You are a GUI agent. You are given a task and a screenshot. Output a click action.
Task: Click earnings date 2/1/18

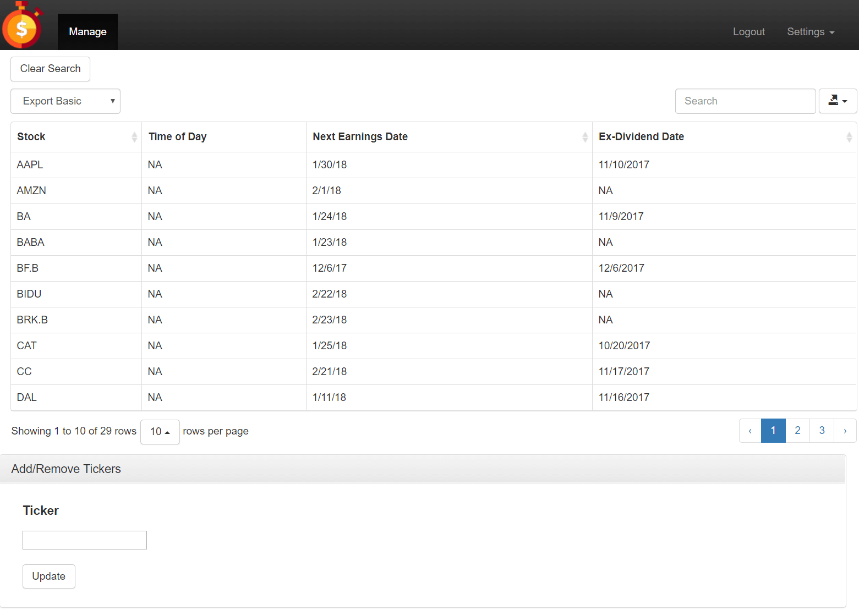(x=327, y=191)
